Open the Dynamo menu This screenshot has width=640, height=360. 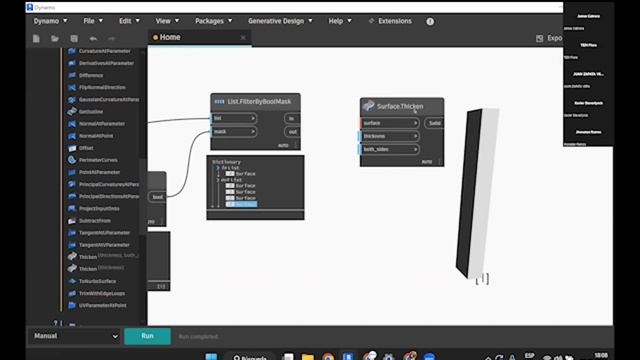click(x=50, y=21)
